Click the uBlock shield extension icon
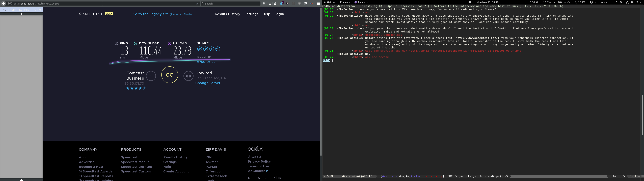This screenshot has width=644, height=181. click(300, 4)
